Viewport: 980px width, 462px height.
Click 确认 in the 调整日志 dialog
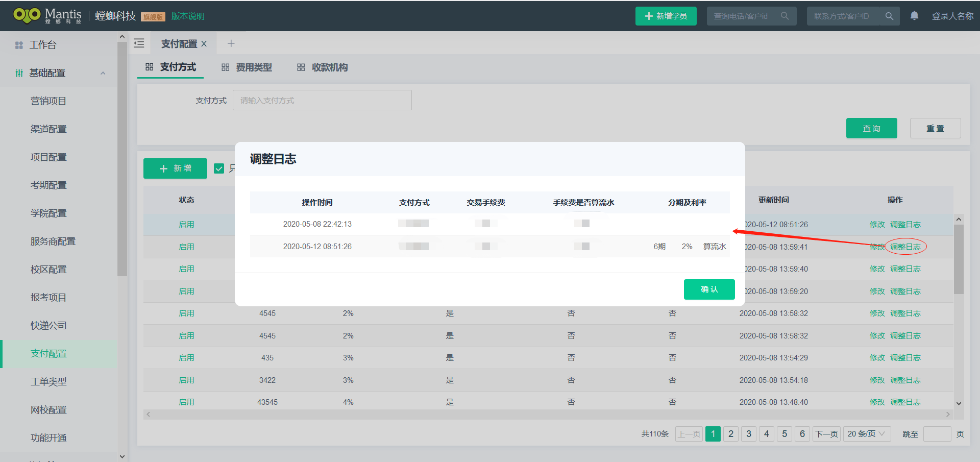pyautogui.click(x=709, y=289)
